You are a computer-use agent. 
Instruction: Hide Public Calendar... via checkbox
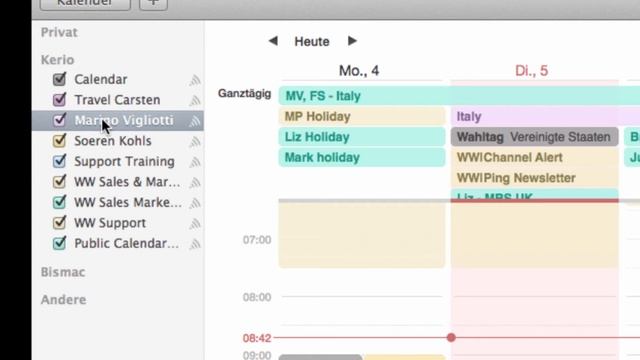(x=60, y=243)
